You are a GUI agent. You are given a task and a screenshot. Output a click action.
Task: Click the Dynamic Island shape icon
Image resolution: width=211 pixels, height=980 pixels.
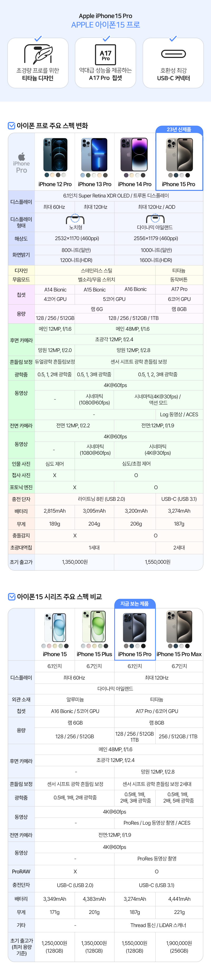click(x=155, y=219)
